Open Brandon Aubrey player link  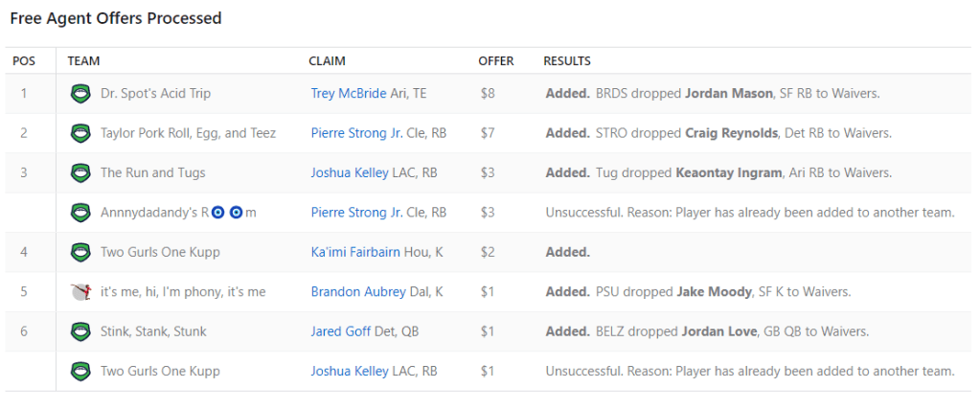coord(353,292)
